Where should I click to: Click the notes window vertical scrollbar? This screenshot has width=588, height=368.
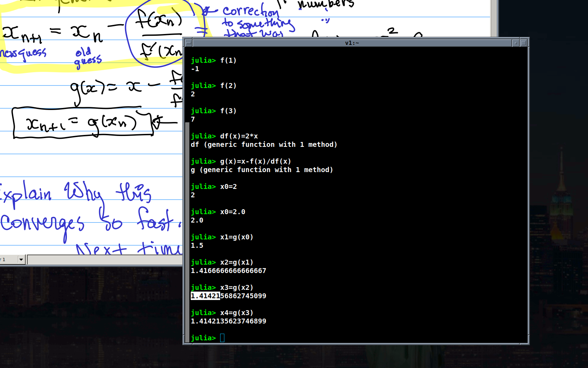pos(493,18)
